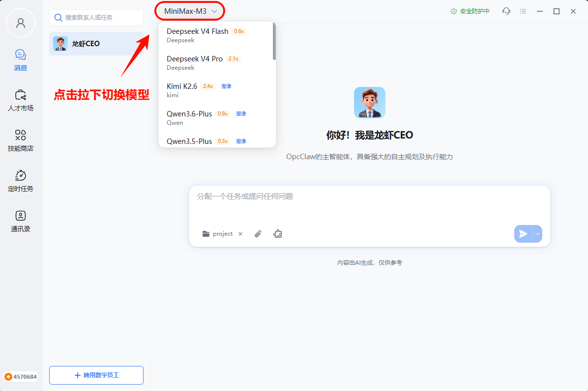Click the 聘用数字员工 hire button
The height and width of the screenshot is (391, 588).
coord(96,375)
